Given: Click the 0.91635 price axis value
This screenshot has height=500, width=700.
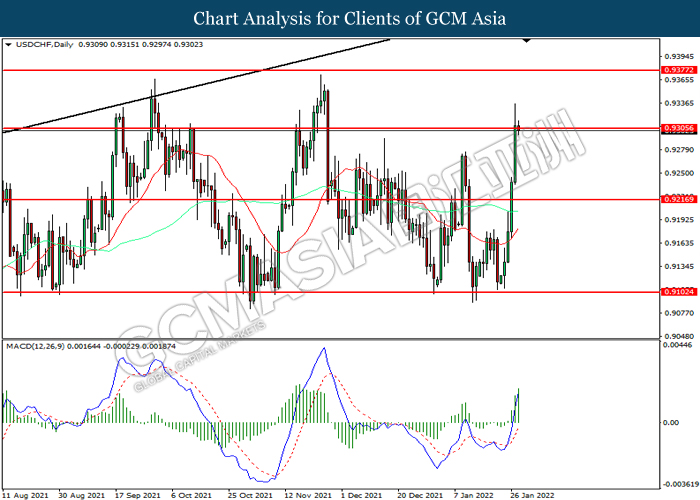Looking at the screenshot, I should point(679,243).
